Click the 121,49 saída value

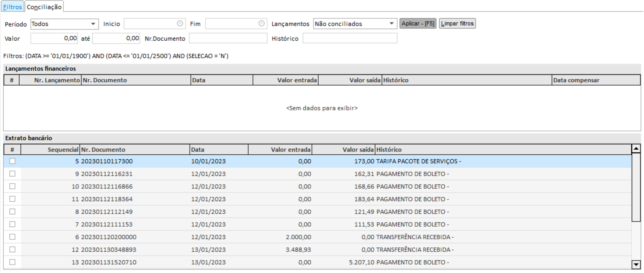click(364, 212)
